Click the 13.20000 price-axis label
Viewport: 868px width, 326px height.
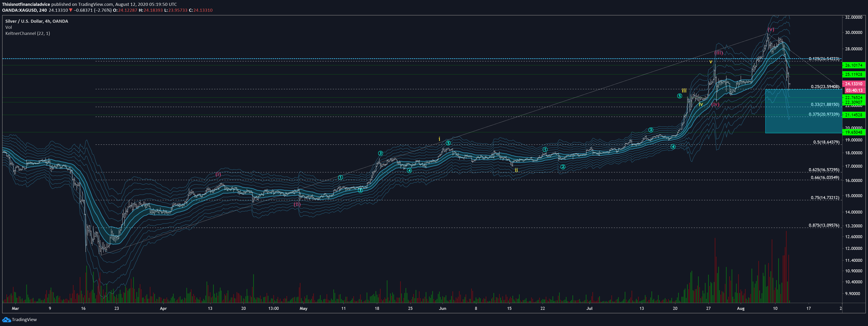click(853, 226)
